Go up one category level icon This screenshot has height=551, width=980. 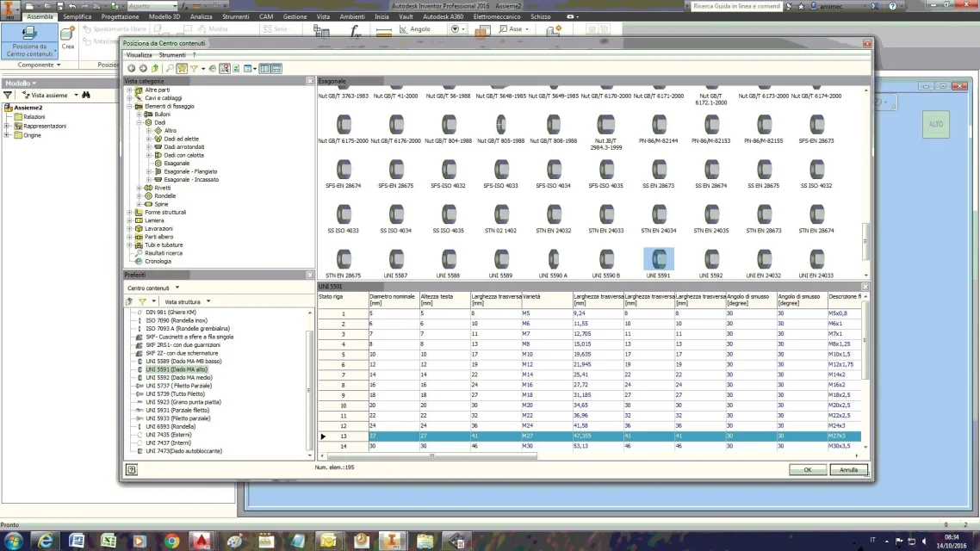point(155,69)
